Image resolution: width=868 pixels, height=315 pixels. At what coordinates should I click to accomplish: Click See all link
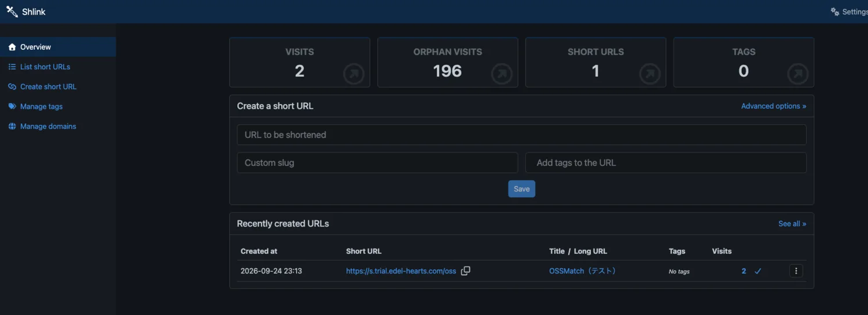[x=792, y=224]
